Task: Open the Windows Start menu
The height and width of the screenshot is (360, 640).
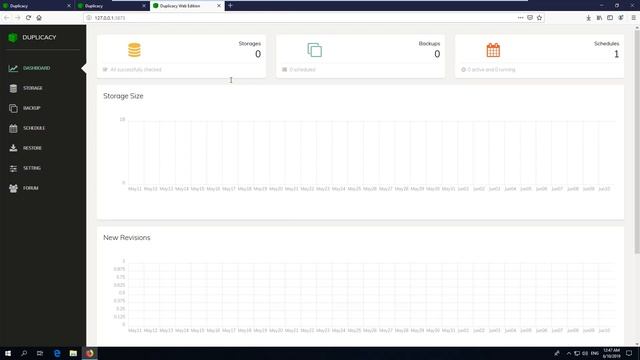Action: (x=8, y=353)
